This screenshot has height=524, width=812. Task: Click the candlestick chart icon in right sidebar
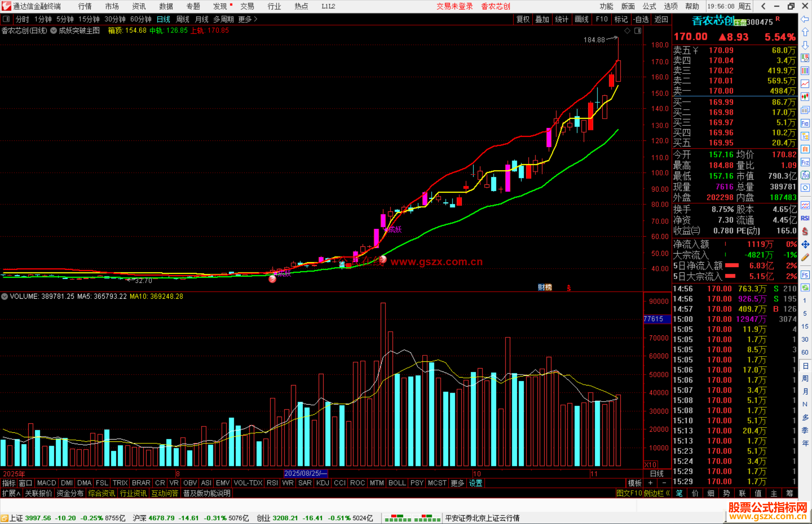(x=805, y=97)
